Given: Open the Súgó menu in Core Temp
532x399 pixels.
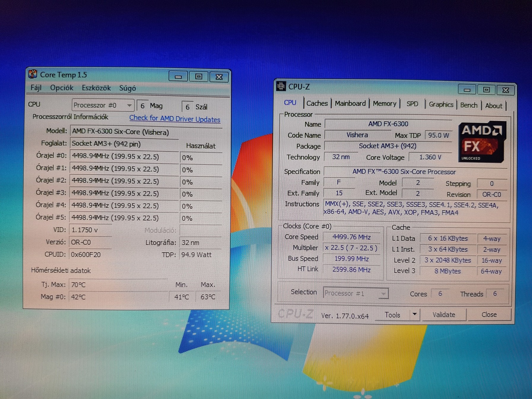Looking at the screenshot, I should (x=128, y=88).
